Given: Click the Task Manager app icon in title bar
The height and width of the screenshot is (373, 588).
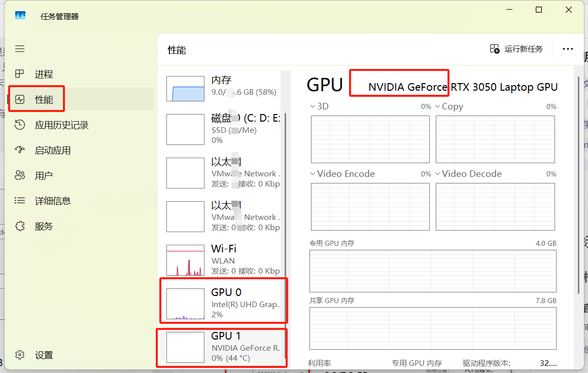Looking at the screenshot, I should tap(20, 15).
